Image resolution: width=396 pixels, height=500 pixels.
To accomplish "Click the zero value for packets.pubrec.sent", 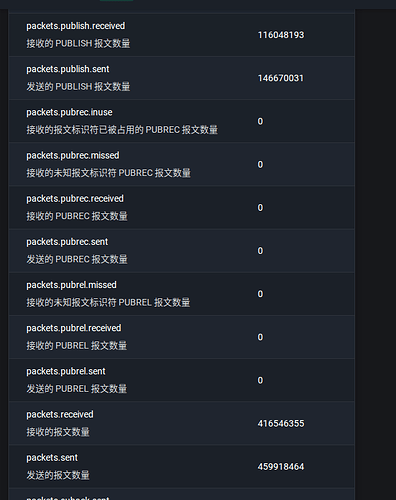I will pos(260,251).
